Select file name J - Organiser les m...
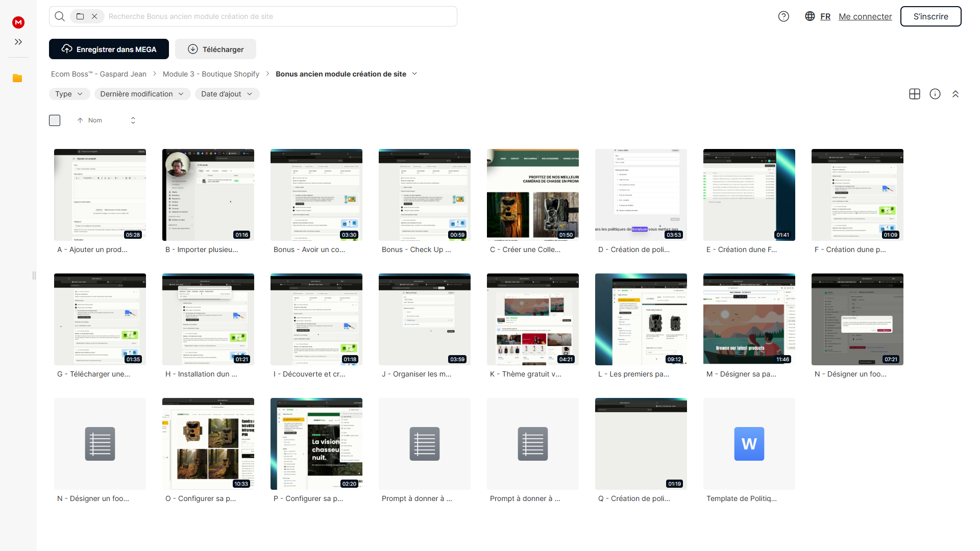This screenshot has height=551, width=980. point(416,374)
